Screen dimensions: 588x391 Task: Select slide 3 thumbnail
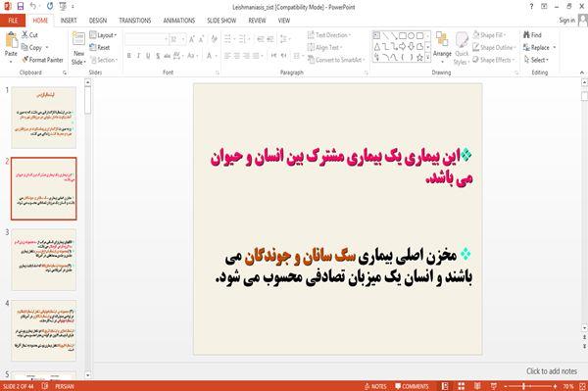(x=44, y=260)
